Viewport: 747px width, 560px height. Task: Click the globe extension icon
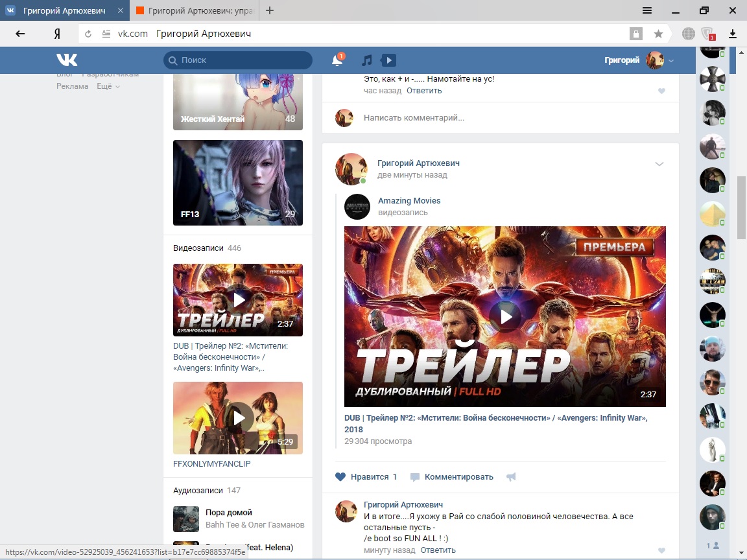[688, 34]
